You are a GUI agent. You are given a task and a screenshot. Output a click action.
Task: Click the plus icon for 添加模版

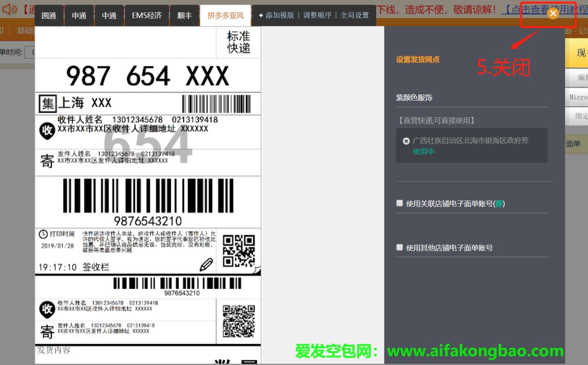pyautogui.click(x=261, y=15)
